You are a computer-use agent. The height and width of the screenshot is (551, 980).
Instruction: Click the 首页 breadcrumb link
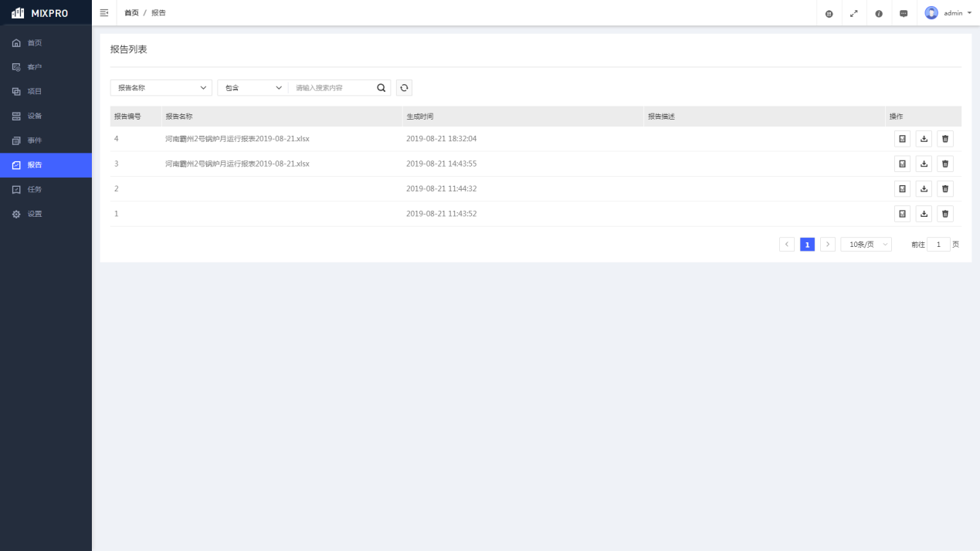point(131,13)
